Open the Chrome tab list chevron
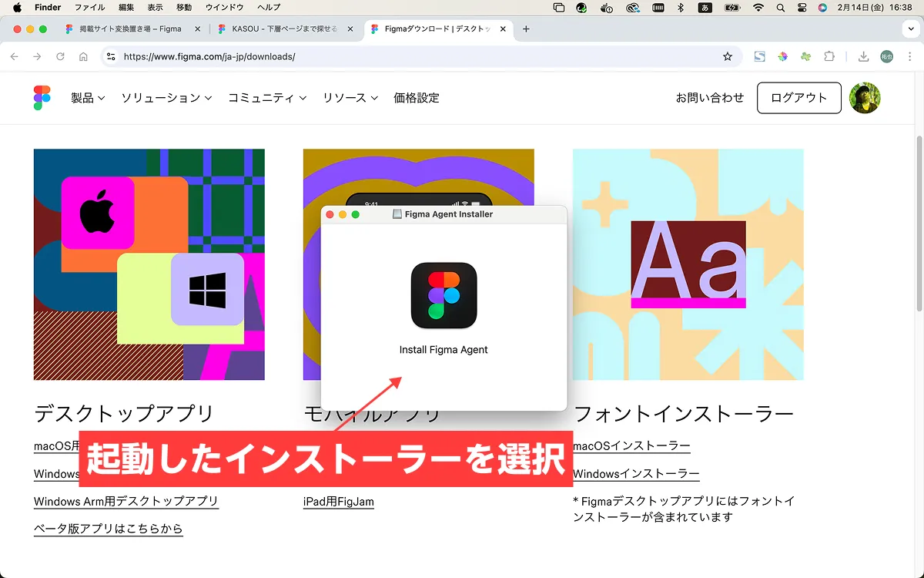This screenshot has height=578, width=924. click(911, 29)
